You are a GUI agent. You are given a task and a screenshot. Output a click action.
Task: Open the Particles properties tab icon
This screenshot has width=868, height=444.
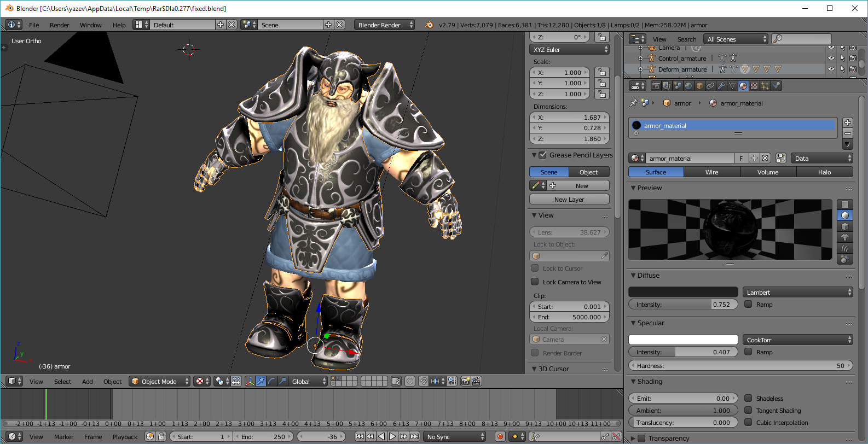click(x=765, y=86)
